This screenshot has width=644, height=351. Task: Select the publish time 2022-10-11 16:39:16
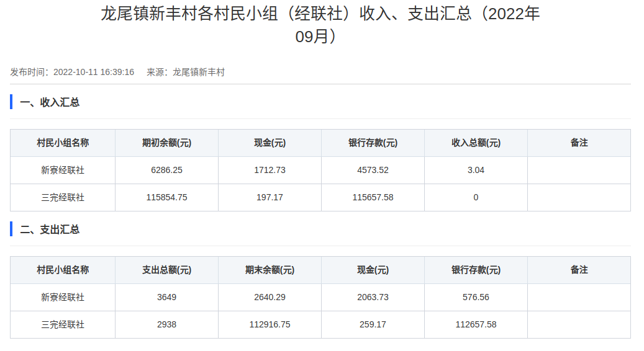coord(94,72)
